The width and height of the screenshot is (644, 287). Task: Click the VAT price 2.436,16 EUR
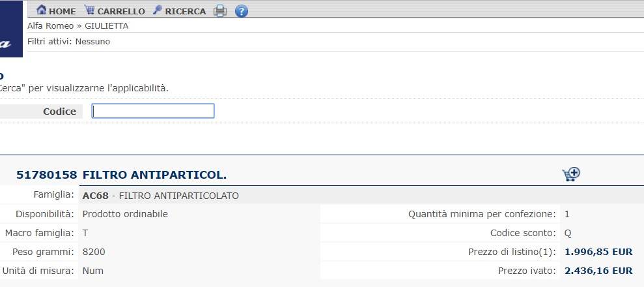click(598, 271)
